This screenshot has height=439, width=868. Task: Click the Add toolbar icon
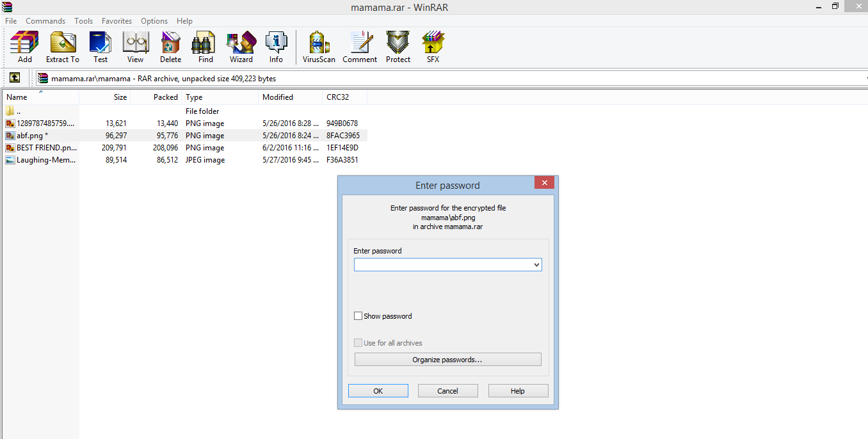coord(24,47)
